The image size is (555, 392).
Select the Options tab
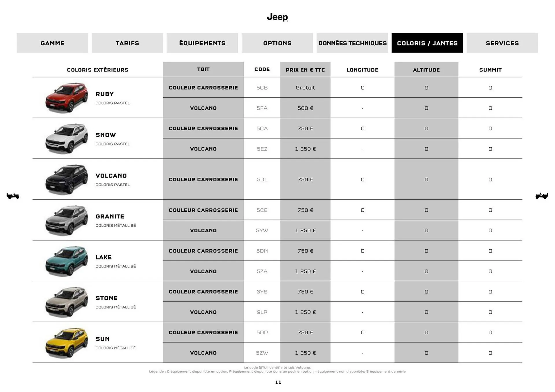click(277, 43)
